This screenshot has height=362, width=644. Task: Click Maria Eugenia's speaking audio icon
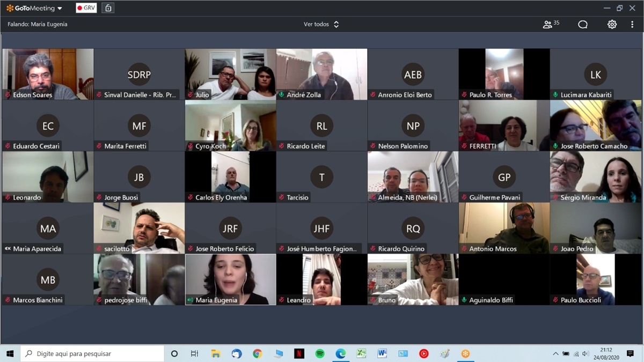pos(190,300)
